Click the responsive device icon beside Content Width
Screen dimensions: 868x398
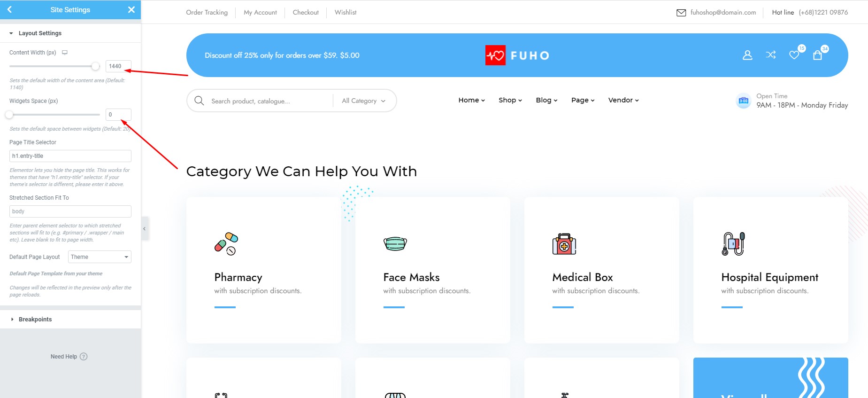pos(65,53)
